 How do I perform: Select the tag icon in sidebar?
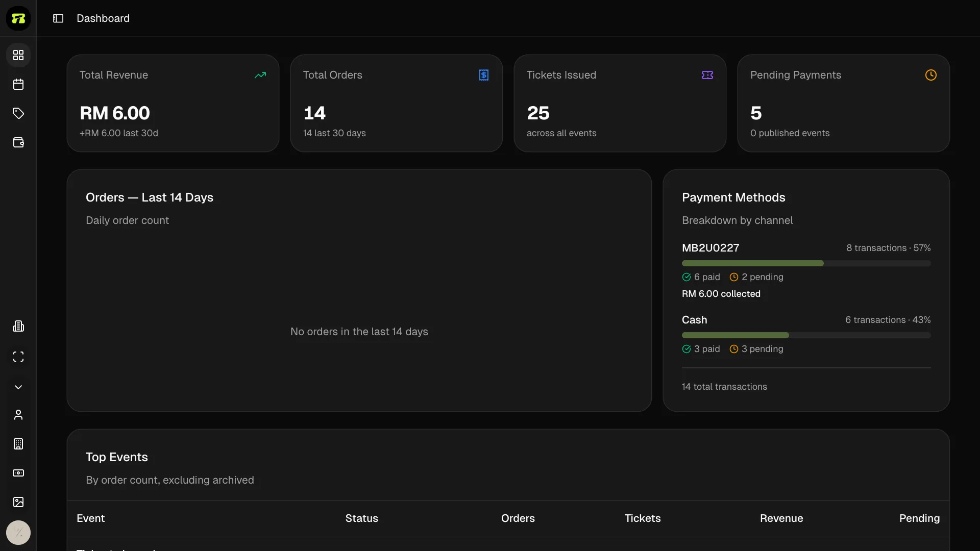point(18,113)
